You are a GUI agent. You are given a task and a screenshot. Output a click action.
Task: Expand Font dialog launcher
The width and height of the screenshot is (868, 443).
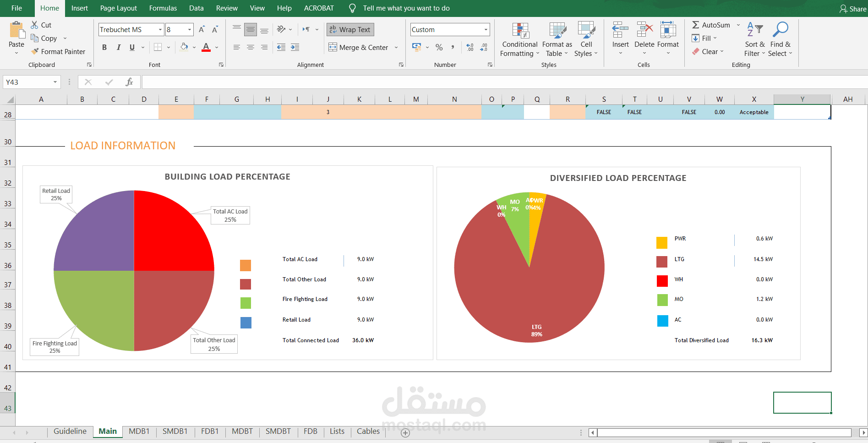221,65
